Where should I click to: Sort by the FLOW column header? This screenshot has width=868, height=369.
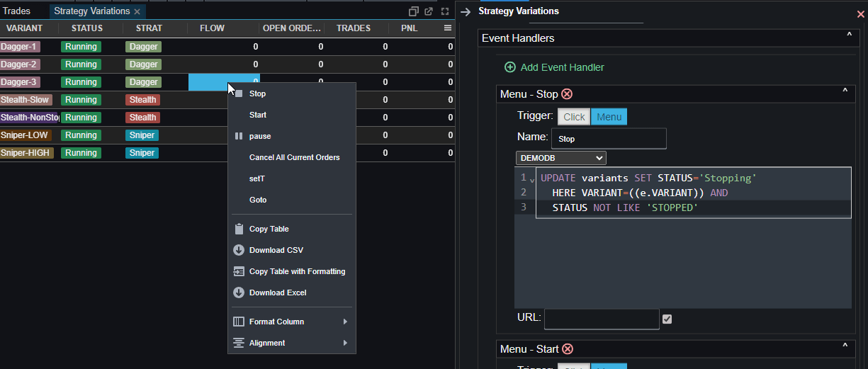point(213,28)
